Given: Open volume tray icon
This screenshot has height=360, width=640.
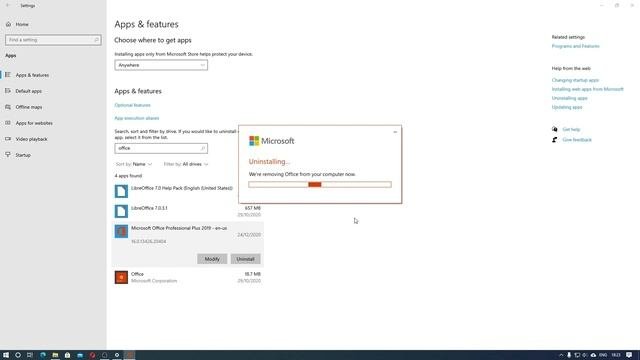Looking at the screenshot, I should 585,355.
